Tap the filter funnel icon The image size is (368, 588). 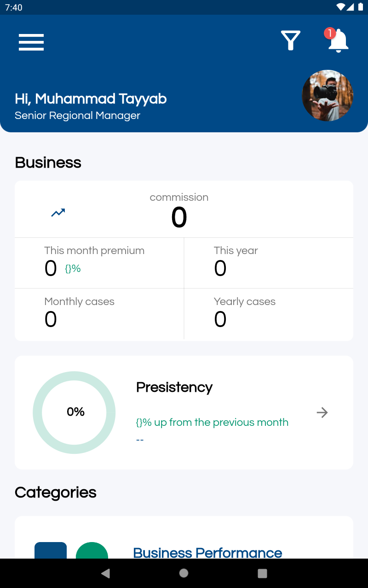291,40
